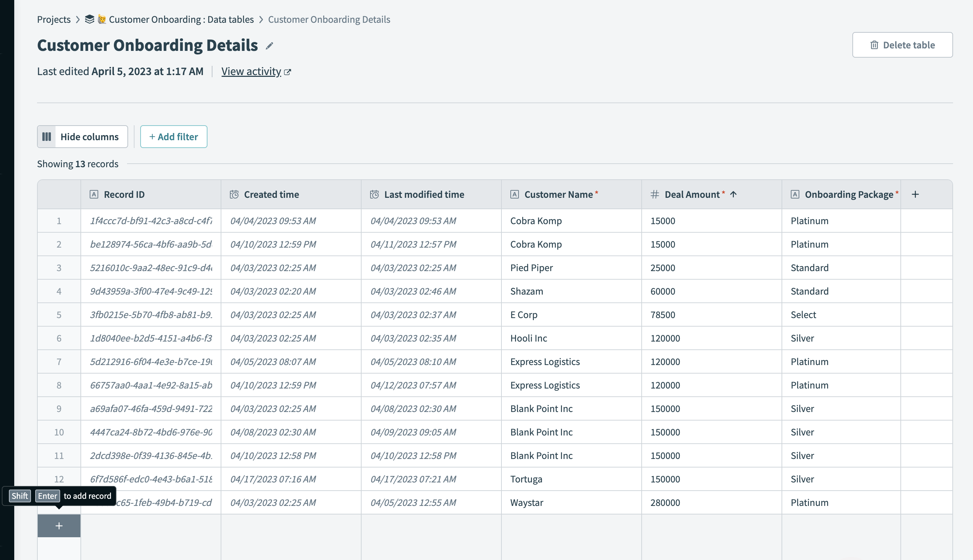Open the View activity link
This screenshot has height=560, width=973.
pyautogui.click(x=251, y=71)
